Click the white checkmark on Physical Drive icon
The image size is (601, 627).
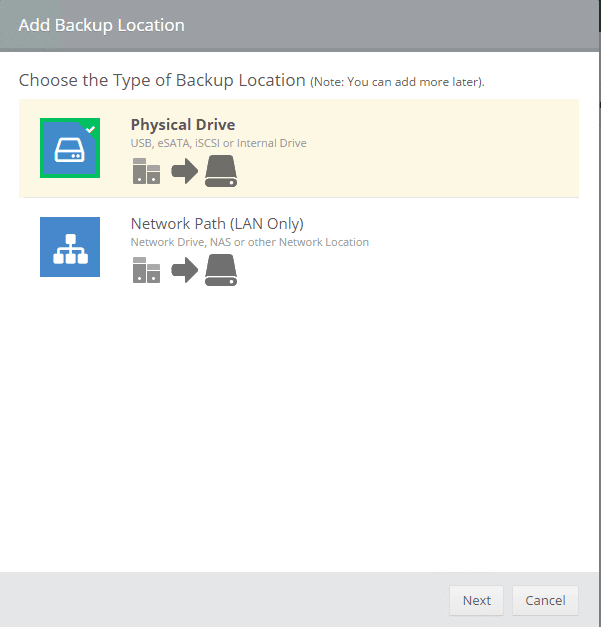pos(91,128)
